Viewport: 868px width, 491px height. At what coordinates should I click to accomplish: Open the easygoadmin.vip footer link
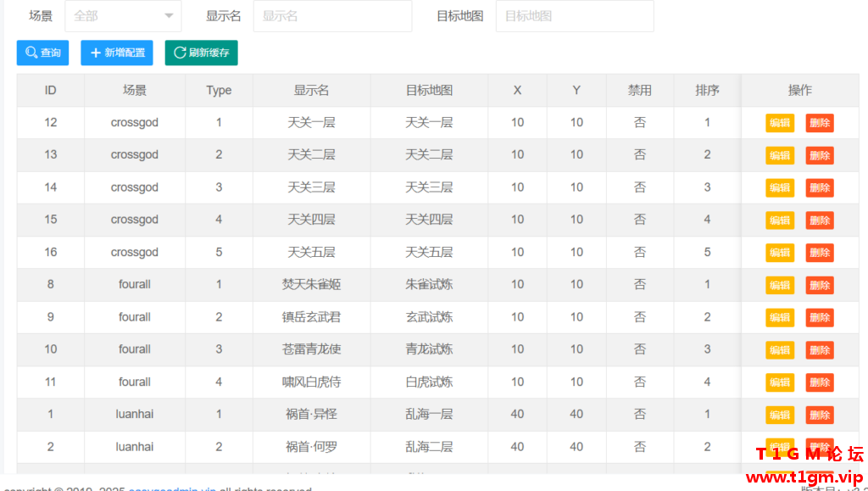pyautogui.click(x=172, y=489)
